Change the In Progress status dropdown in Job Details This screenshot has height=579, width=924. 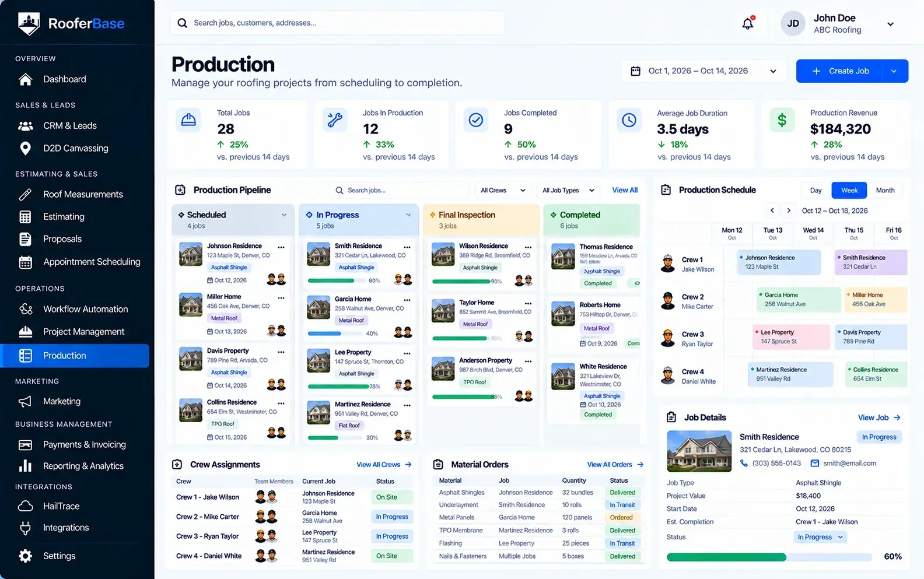click(821, 538)
